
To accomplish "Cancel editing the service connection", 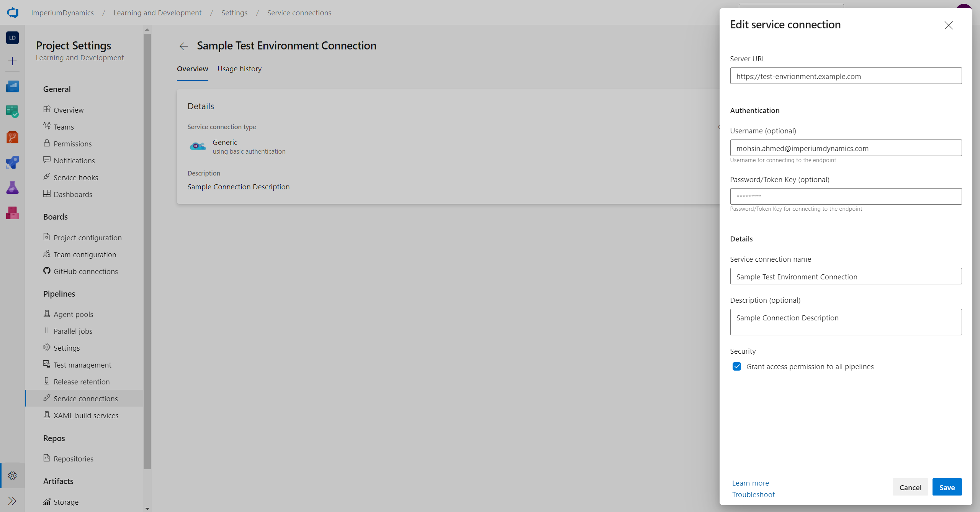I will click(x=910, y=487).
